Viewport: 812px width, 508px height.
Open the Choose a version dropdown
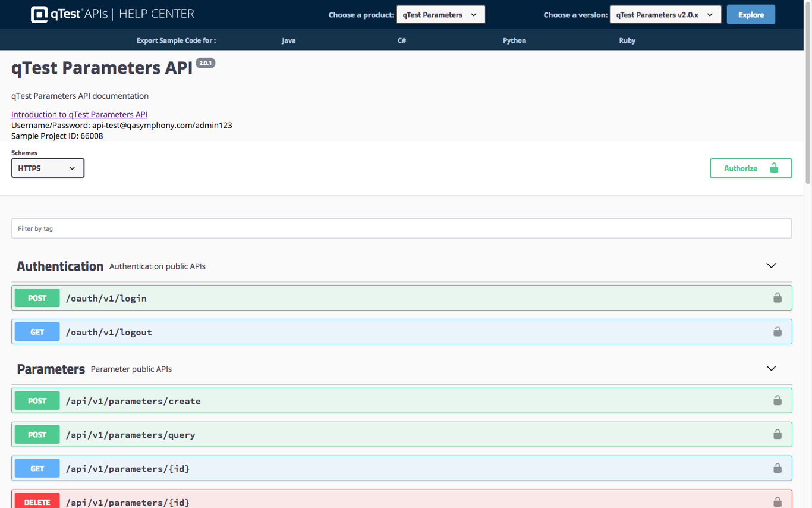click(x=665, y=14)
